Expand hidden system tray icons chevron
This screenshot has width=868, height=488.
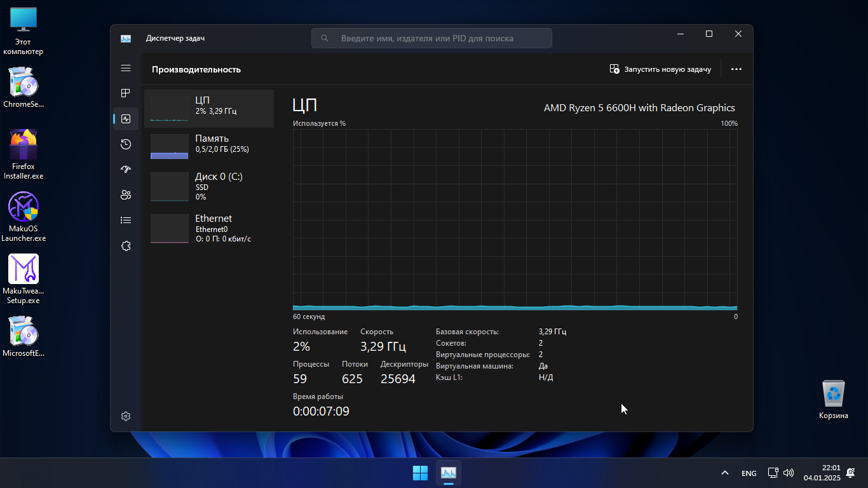coord(724,473)
